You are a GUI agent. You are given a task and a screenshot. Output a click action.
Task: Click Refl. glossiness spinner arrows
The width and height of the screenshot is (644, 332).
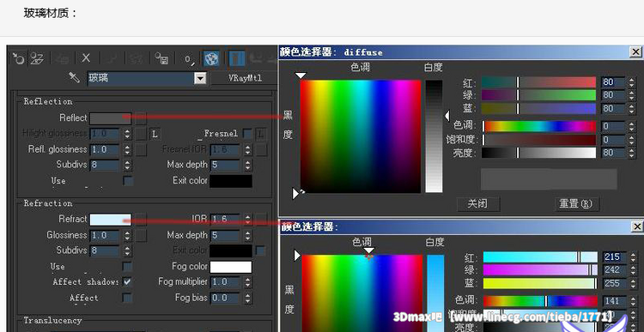point(127,149)
